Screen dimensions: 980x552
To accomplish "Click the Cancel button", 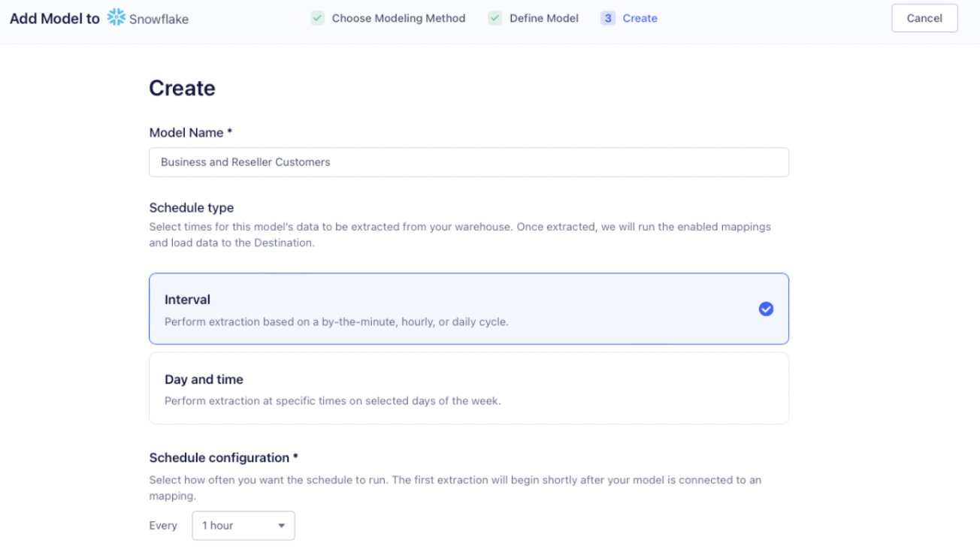I will 924,17.
